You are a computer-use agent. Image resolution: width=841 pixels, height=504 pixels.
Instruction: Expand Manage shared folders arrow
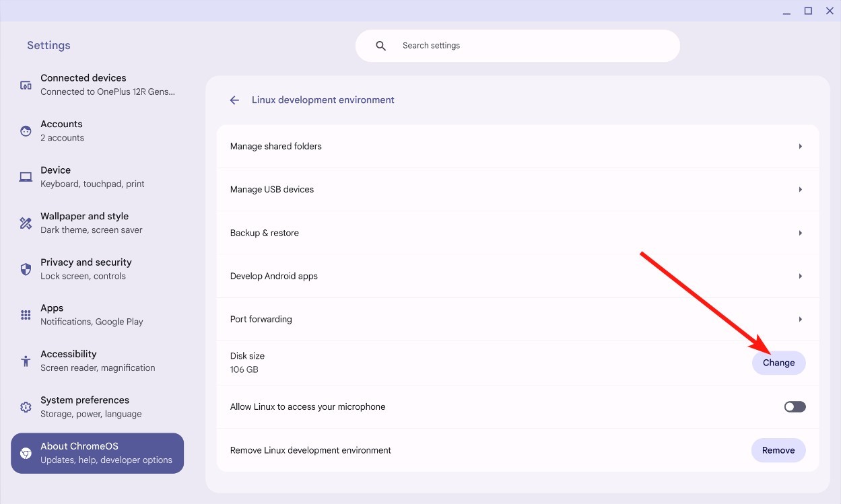(800, 146)
